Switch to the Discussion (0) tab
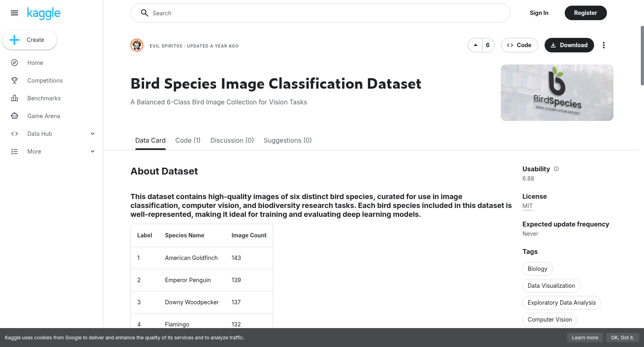Image resolution: width=644 pixels, height=347 pixels. pos(232,140)
